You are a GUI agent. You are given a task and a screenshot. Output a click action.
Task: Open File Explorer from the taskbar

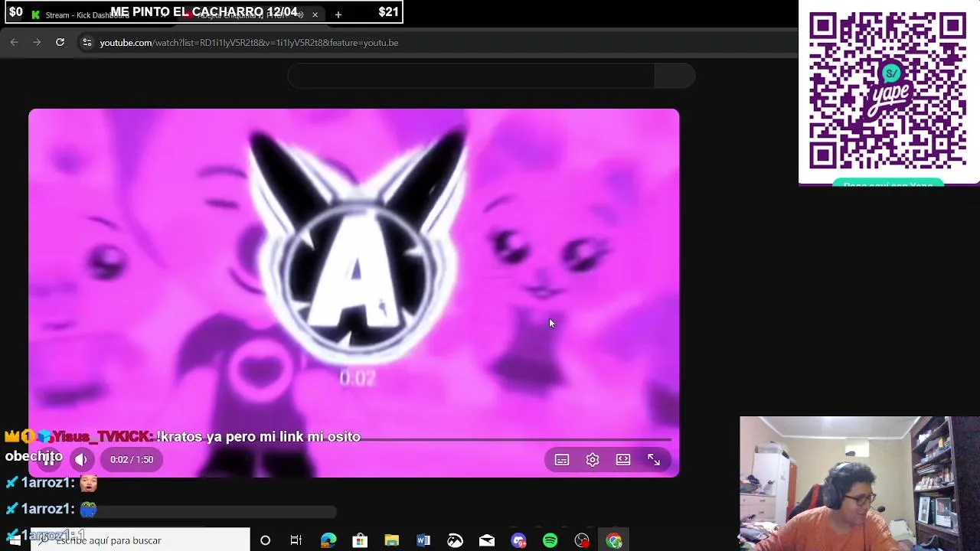pyautogui.click(x=391, y=540)
